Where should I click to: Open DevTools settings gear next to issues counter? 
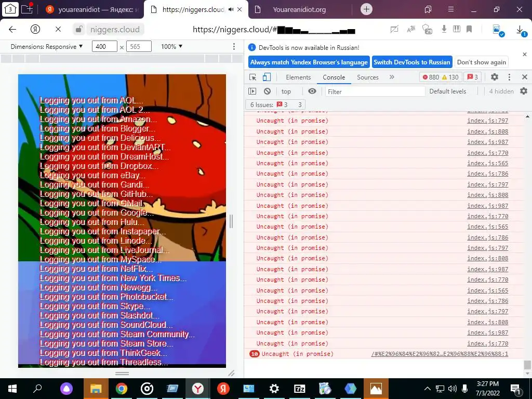point(495,77)
